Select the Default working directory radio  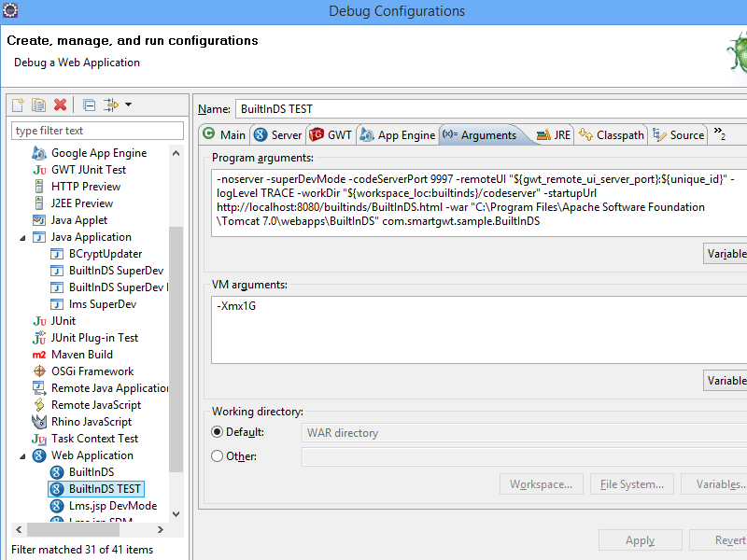218,432
